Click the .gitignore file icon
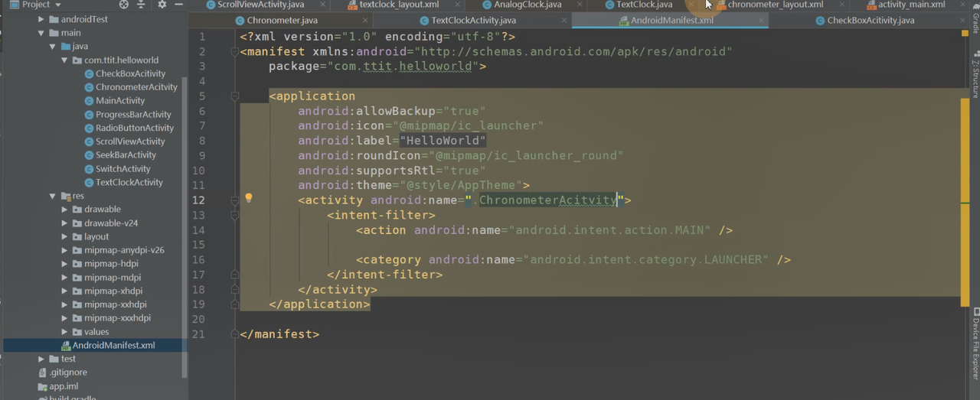Image resolution: width=980 pixels, height=400 pixels. [43, 372]
